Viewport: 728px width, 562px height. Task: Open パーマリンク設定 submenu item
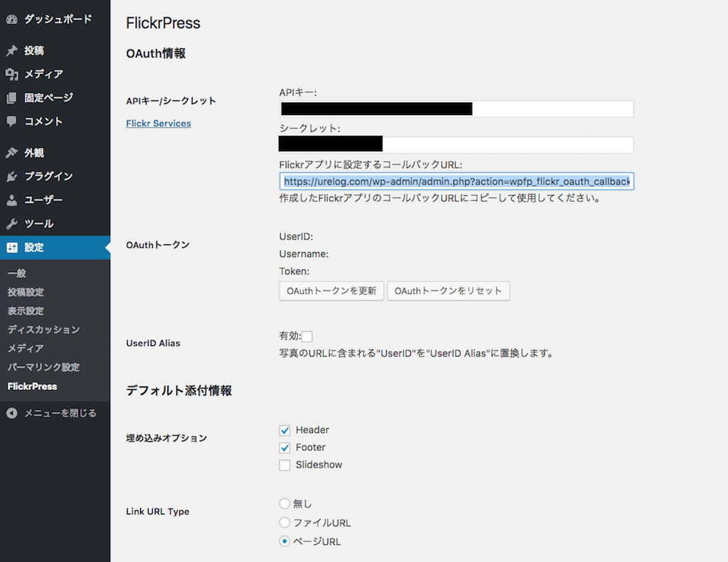pyautogui.click(x=43, y=367)
